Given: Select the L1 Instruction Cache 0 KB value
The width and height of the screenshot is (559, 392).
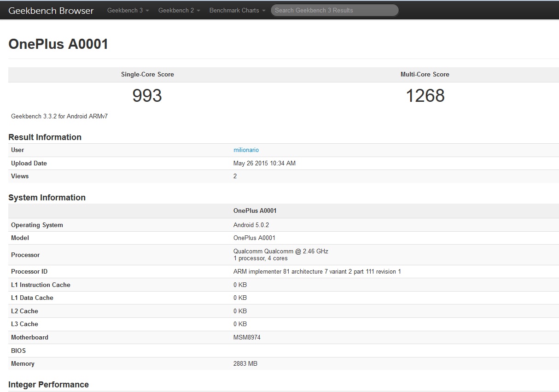Looking at the screenshot, I should [x=240, y=285].
